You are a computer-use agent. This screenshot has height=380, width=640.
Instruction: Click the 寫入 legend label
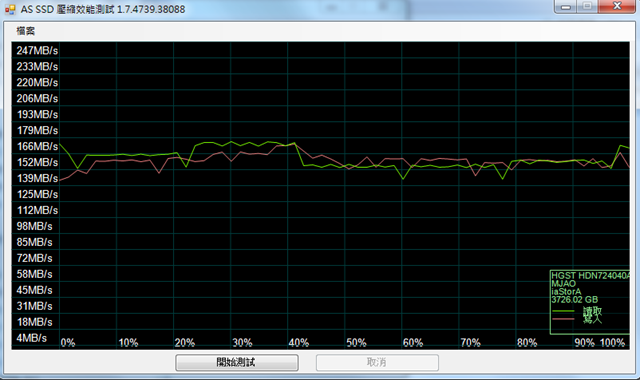coord(592,319)
